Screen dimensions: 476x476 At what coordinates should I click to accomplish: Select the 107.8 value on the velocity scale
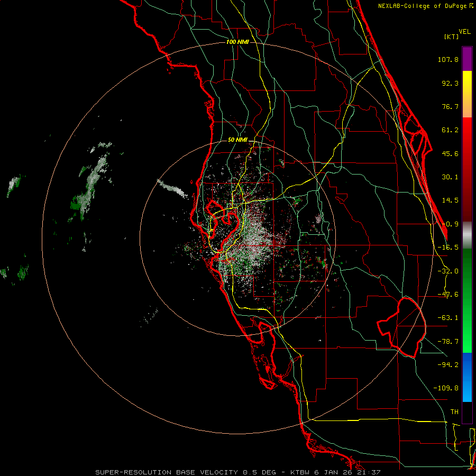click(x=448, y=59)
